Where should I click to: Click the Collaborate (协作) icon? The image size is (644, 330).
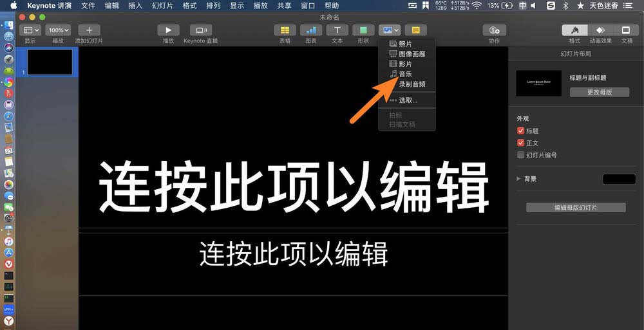[x=494, y=30]
